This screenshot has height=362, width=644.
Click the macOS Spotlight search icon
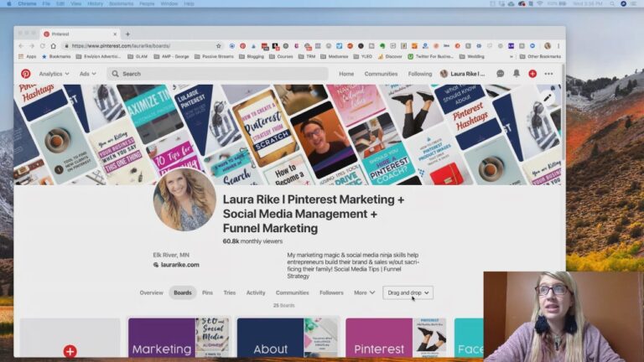612,3
